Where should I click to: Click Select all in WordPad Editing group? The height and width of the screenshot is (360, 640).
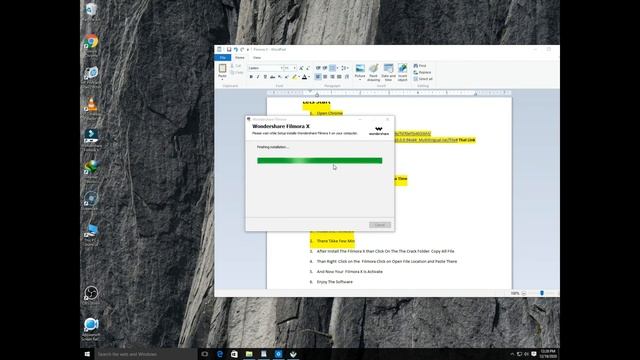423,79
